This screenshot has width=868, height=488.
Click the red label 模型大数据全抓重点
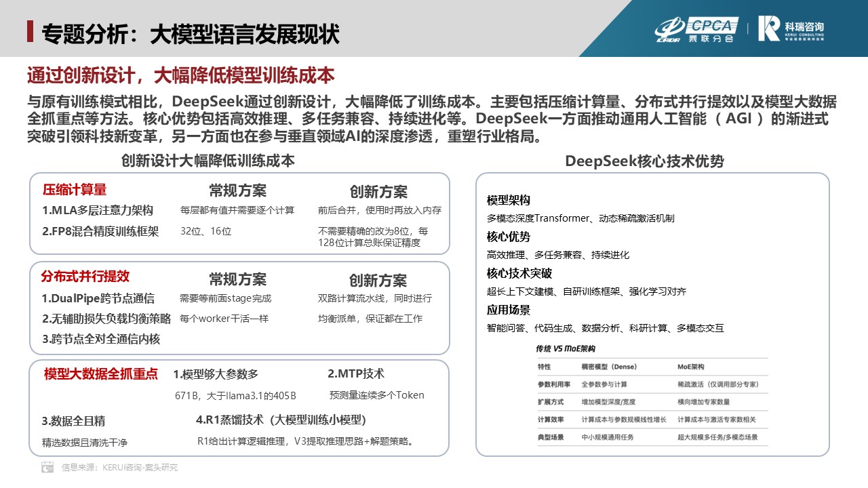point(101,373)
